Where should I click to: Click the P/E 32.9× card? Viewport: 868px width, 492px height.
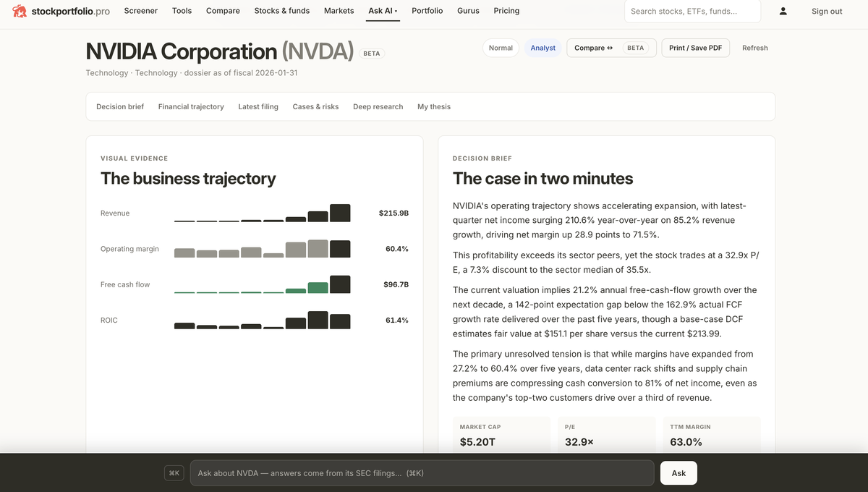tap(606, 435)
